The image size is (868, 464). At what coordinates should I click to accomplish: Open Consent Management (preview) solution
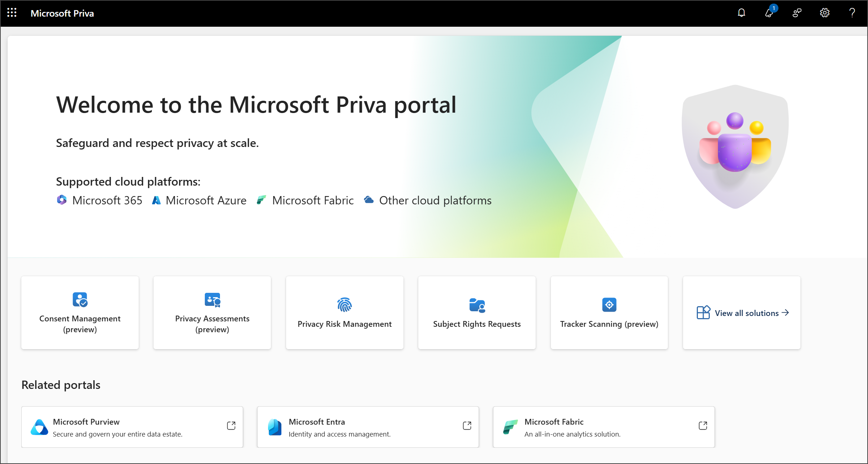tap(80, 312)
